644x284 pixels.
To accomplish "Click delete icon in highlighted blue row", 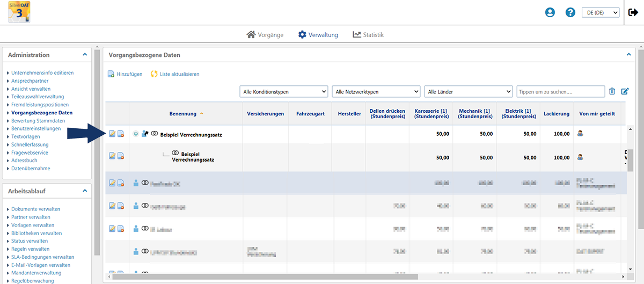I will [x=121, y=183].
